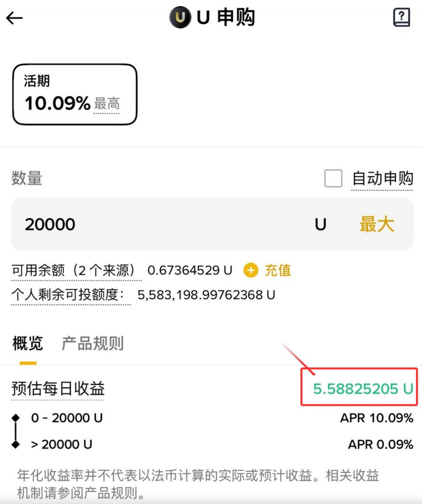The image size is (422, 504).
Task: Click the APR 10.09% value
Action: (x=377, y=418)
